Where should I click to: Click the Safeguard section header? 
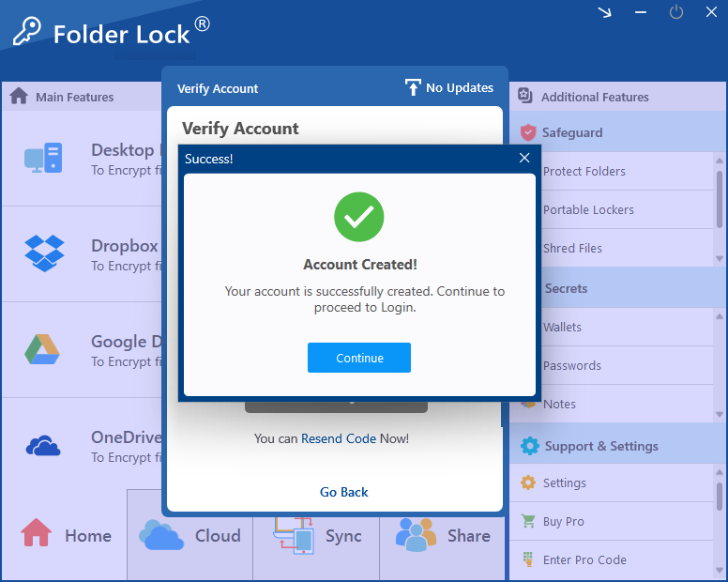click(x=618, y=132)
